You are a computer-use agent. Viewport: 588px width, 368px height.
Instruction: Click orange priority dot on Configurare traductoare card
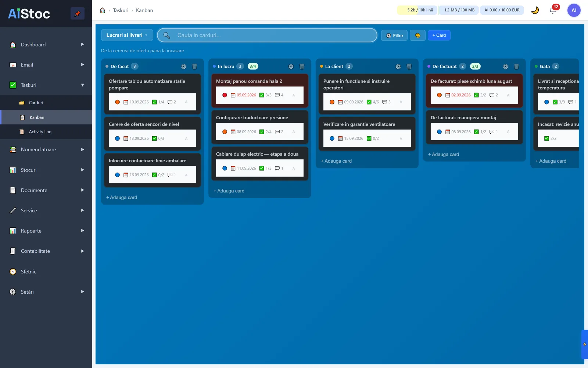click(225, 132)
